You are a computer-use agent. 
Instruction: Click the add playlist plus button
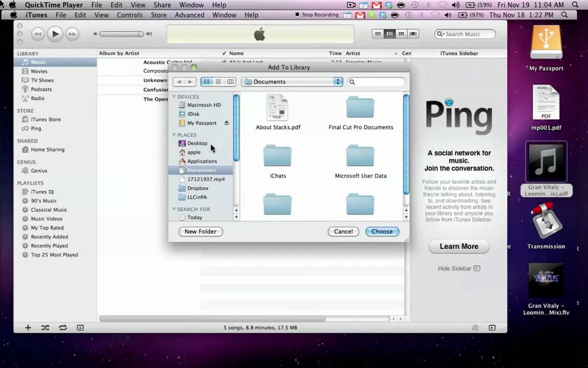click(28, 328)
